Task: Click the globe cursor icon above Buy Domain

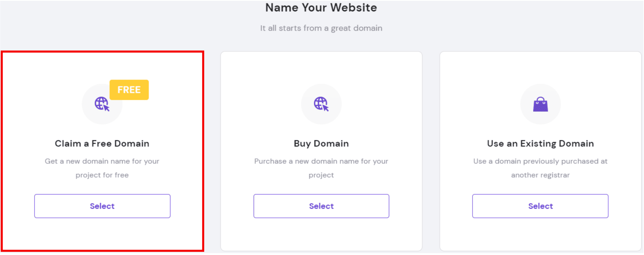Action: click(x=321, y=104)
